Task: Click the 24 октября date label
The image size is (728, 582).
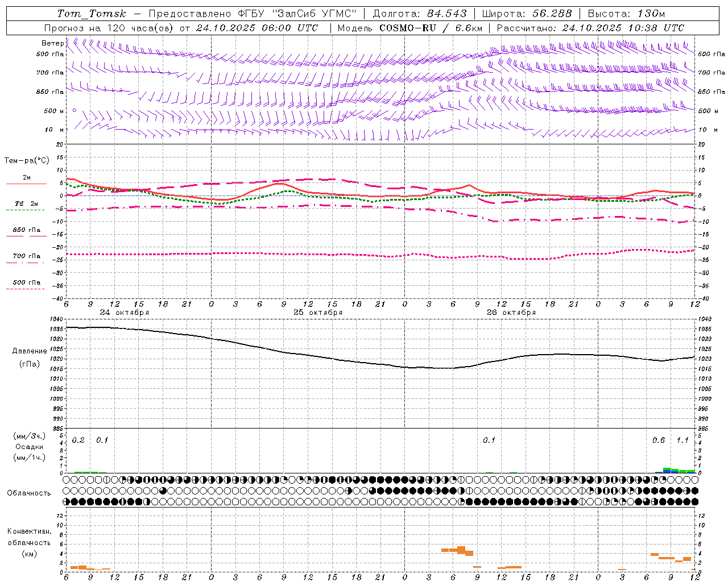Action: coord(124,312)
